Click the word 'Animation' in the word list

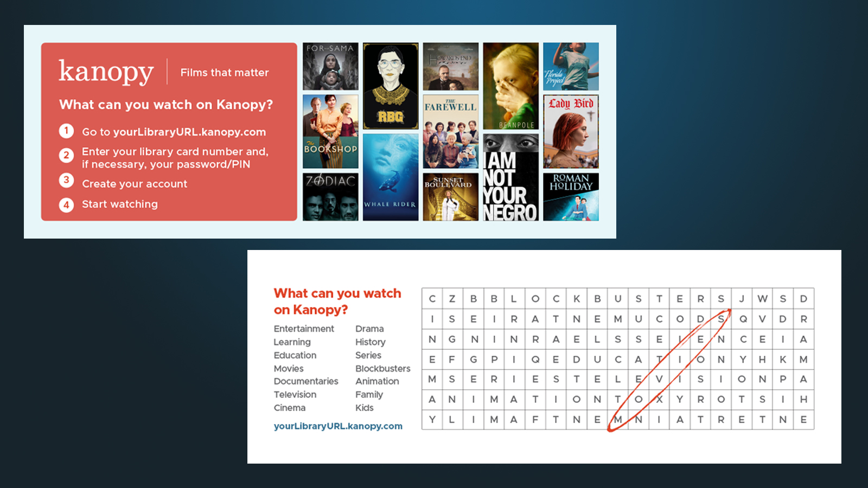377,381
